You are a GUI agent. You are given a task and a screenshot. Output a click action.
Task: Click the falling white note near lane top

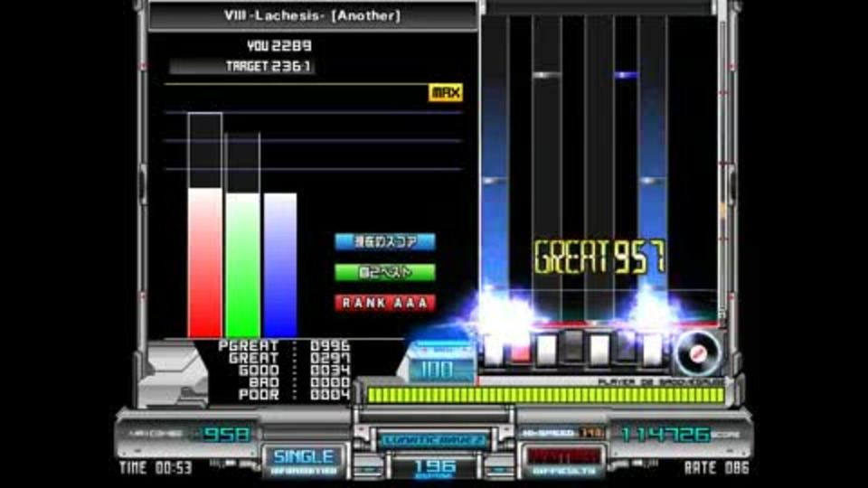point(546,75)
